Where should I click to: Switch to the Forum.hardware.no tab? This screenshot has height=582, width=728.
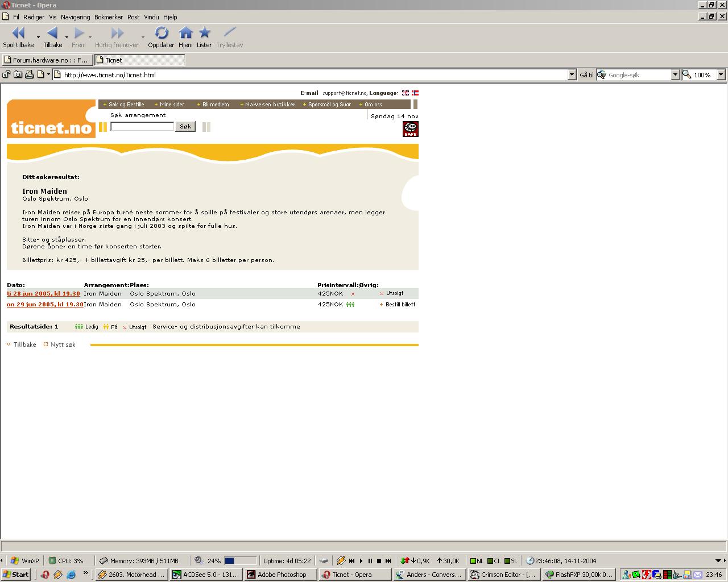click(x=47, y=60)
